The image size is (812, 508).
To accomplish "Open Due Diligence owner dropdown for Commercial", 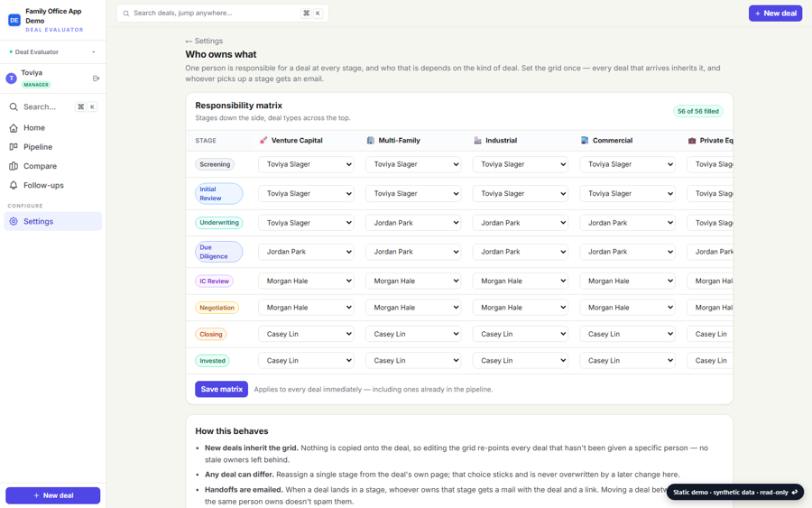I will click(627, 252).
